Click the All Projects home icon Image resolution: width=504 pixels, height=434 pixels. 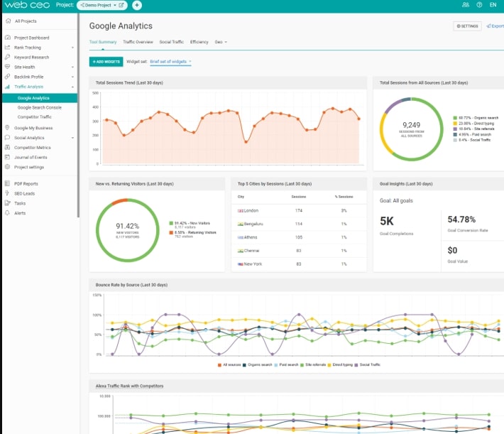point(8,21)
